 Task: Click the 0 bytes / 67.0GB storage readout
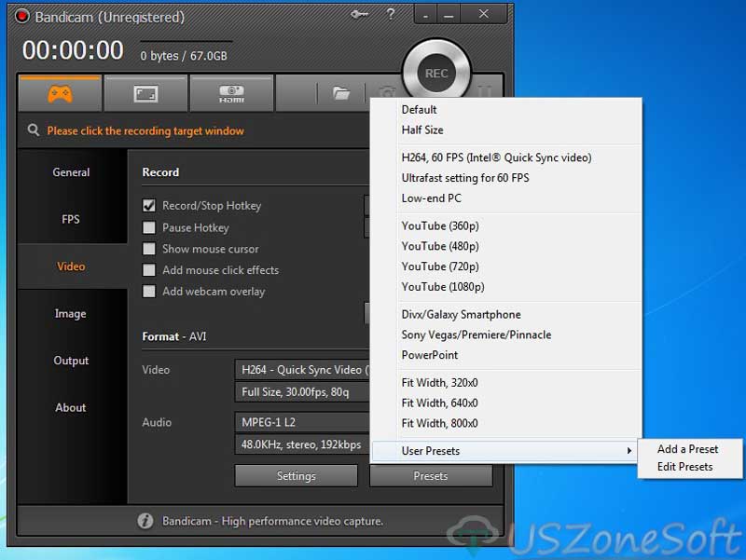point(184,56)
